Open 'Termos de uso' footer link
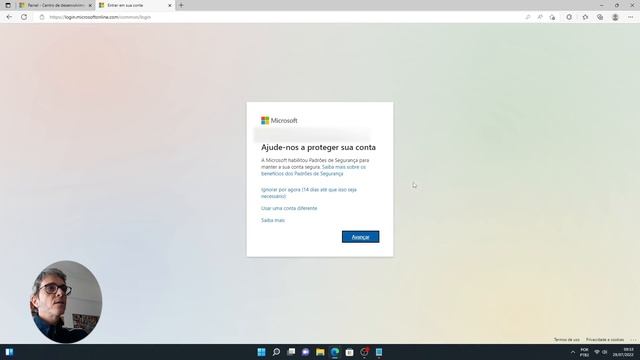640x360 pixels. coord(567,340)
